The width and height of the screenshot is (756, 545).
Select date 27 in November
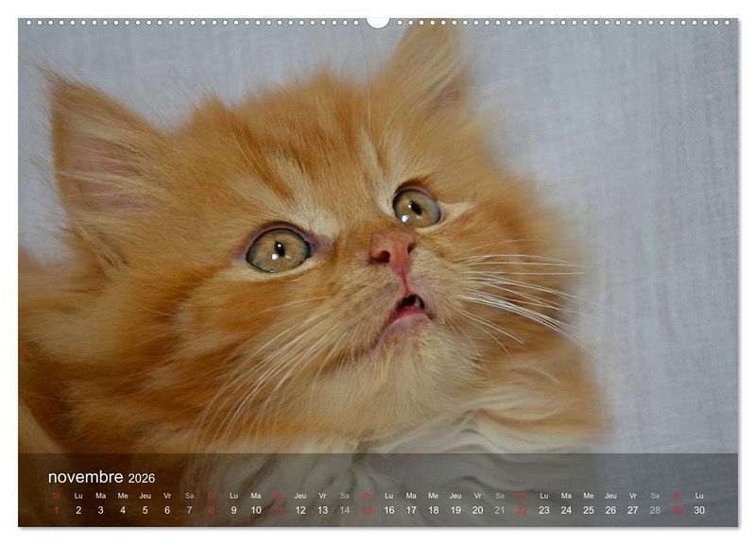[x=633, y=510]
